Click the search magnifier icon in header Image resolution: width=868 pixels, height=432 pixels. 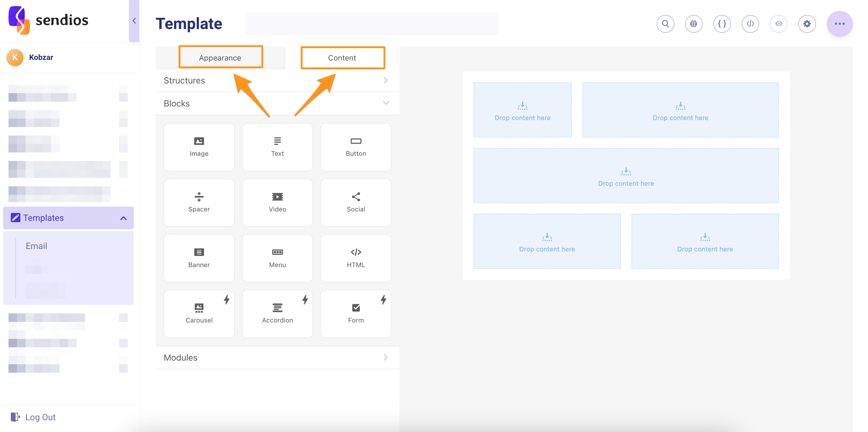point(665,24)
